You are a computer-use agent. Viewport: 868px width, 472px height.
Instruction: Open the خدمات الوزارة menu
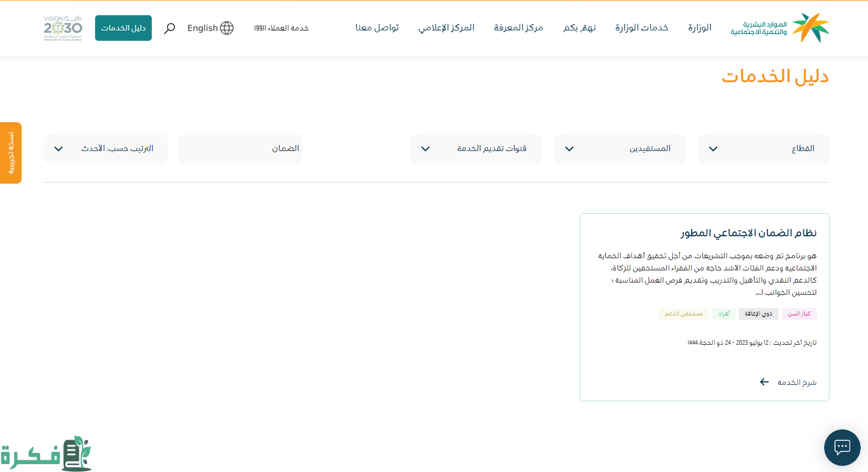pyautogui.click(x=641, y=28)
